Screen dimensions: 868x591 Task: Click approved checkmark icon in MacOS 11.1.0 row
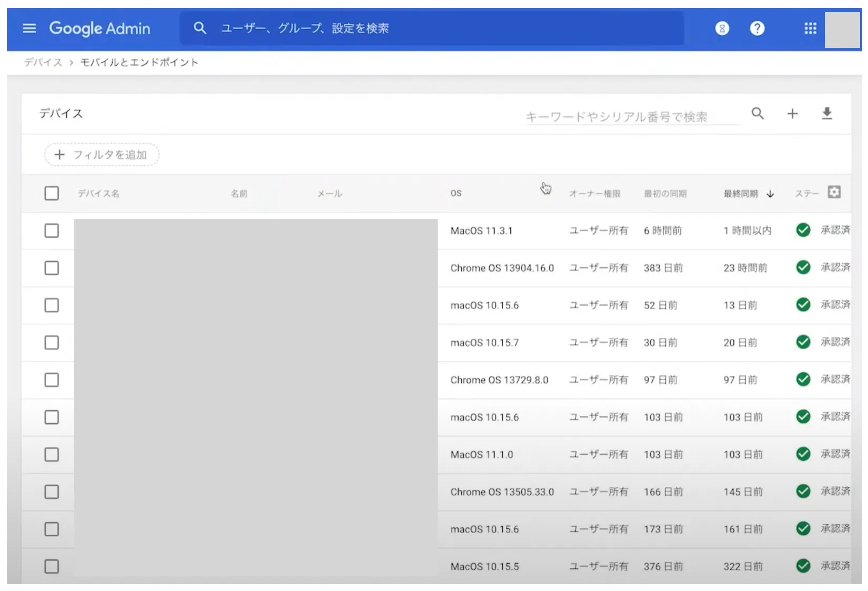(x=803, y=454)
